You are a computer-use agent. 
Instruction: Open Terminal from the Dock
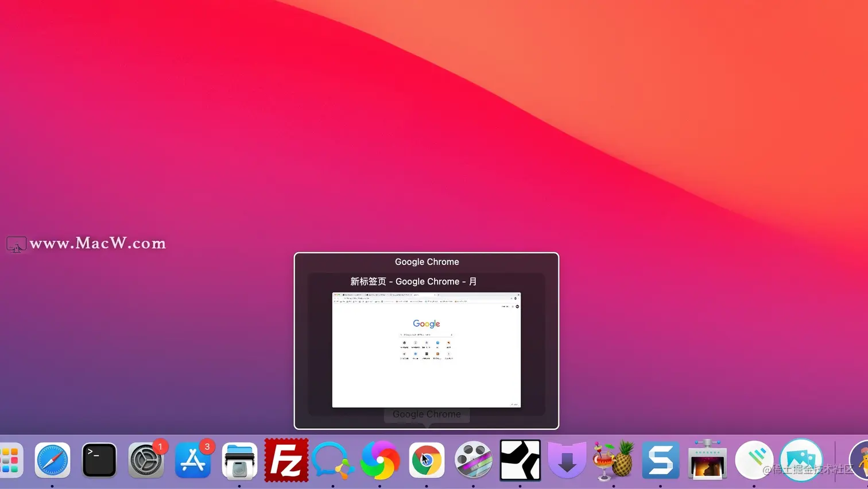[x=99, y=460]
